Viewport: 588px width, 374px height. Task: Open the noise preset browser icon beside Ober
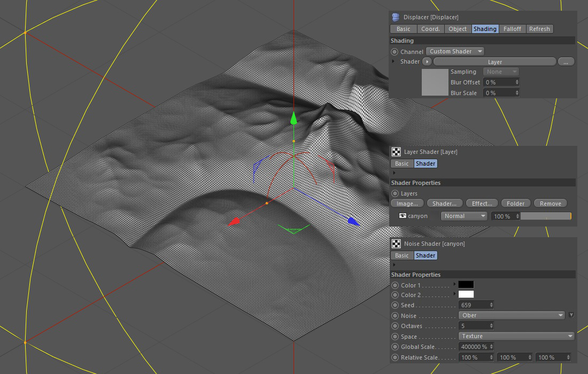(x=571, y=315)
